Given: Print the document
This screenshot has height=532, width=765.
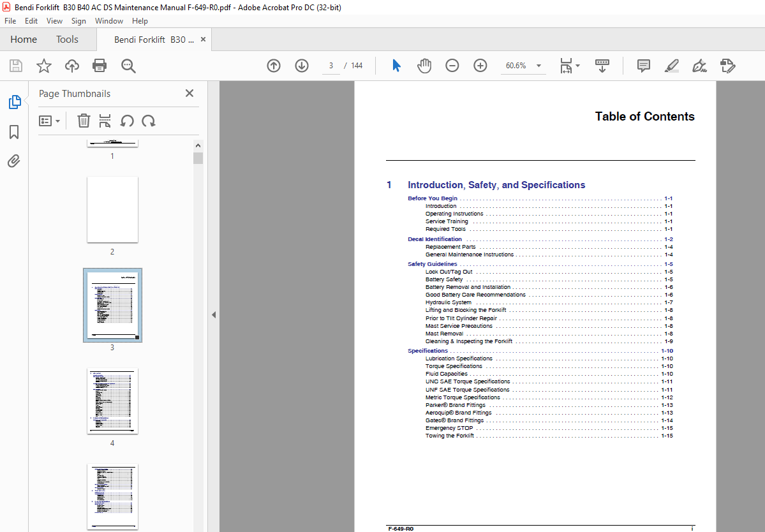Looking at the screenshot, I should [100, 66].
